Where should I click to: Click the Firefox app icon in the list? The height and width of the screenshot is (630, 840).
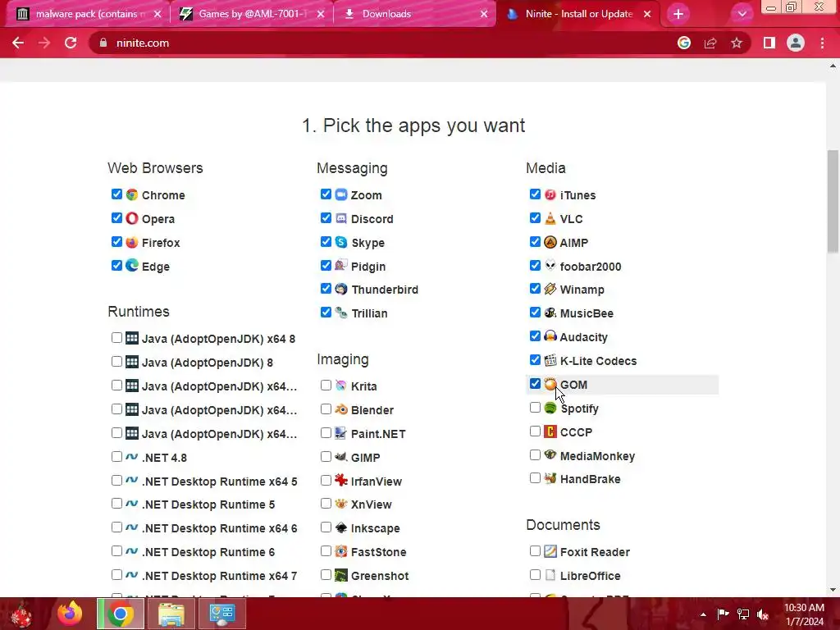(132, 242)
